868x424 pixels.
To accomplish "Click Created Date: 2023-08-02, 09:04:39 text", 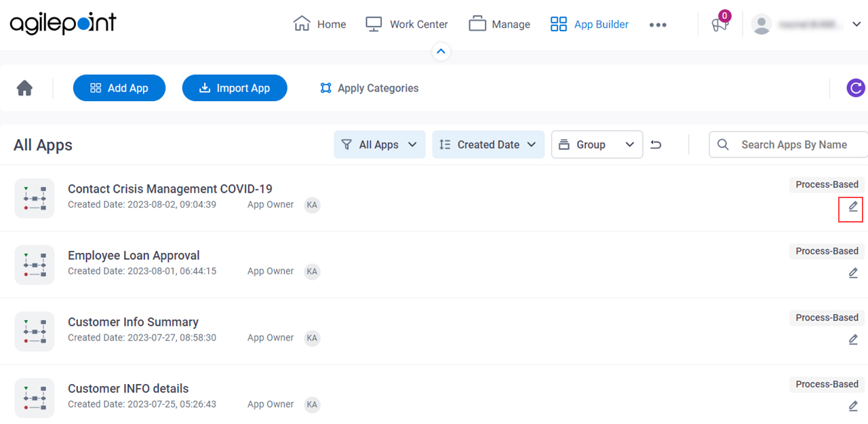I will 142,204.
